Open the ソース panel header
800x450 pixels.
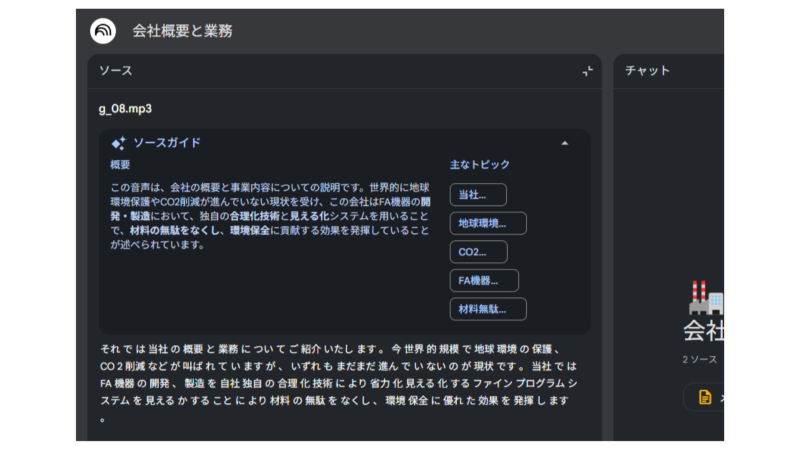click(116, 71)
